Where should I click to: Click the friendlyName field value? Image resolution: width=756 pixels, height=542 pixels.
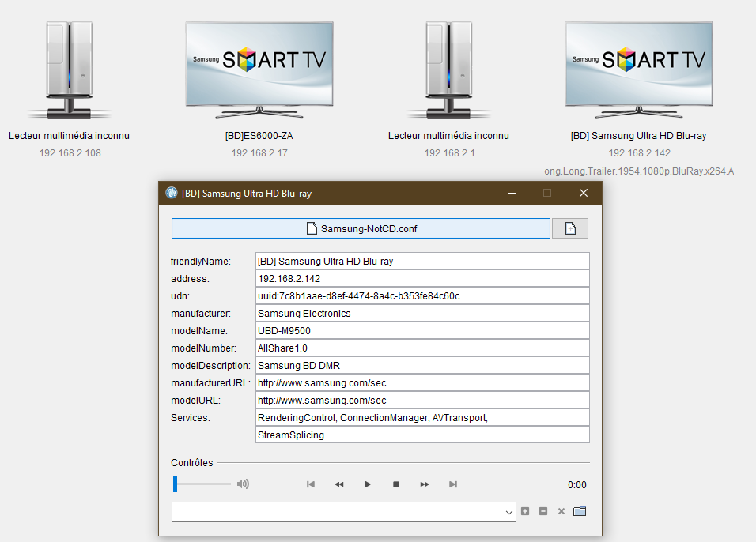click(x=422, y=261)
